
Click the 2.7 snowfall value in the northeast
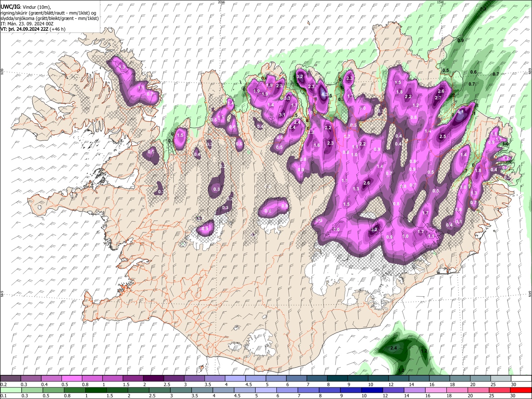tap(438, 97)
